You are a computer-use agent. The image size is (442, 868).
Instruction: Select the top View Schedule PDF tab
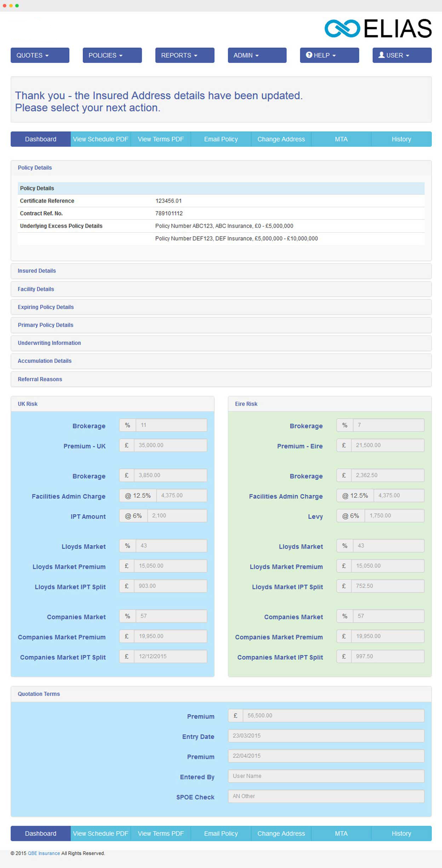(x=101, y=139)
